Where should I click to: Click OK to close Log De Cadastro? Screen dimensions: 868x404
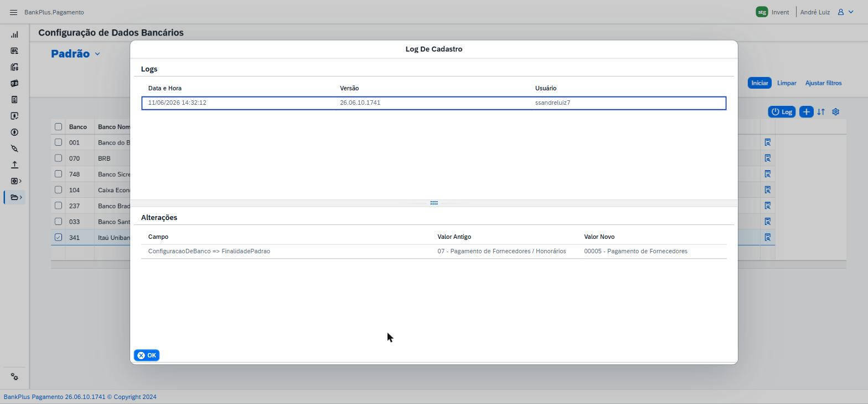click(x=147, y=355)
